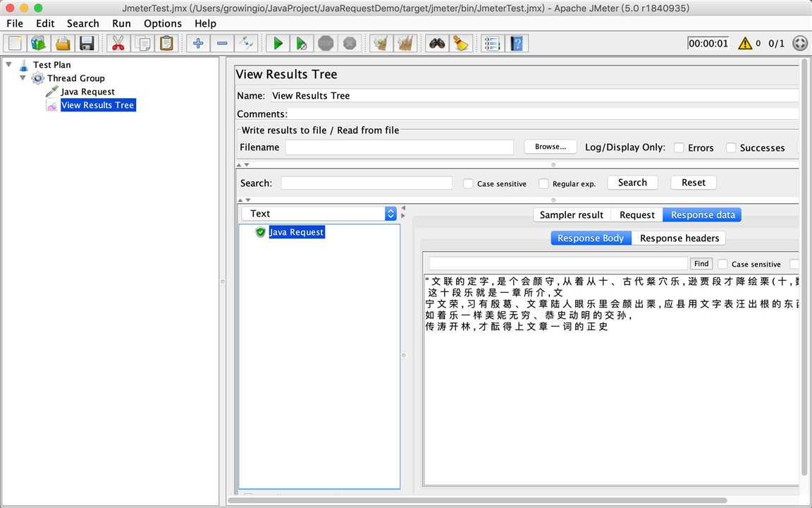Open the Options menu
This screenshot has width=812, height=508.
(163, 23)
